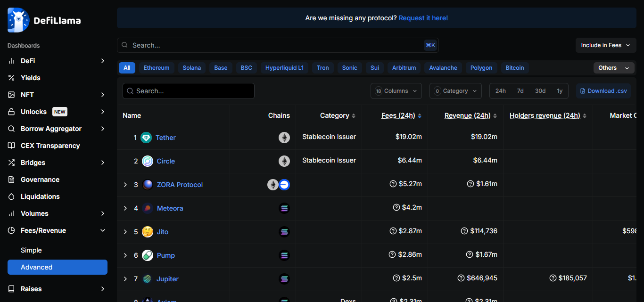The height and width of the screenshot is (302, 644).
Task: Click the Raises book icon in sidebar
Action: click(11, 289)
